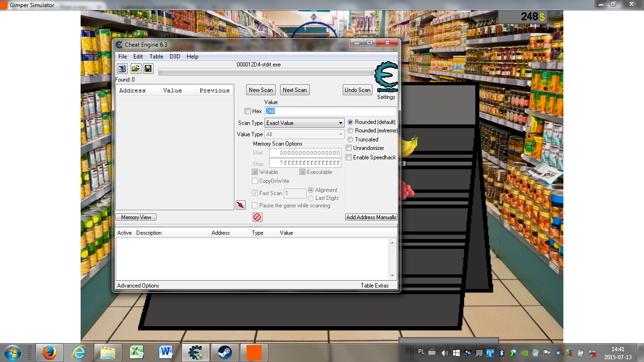The width and height of the screenshot is (644, 362).
Task: Select the Truncated radio button
Action: click(350, 140)
